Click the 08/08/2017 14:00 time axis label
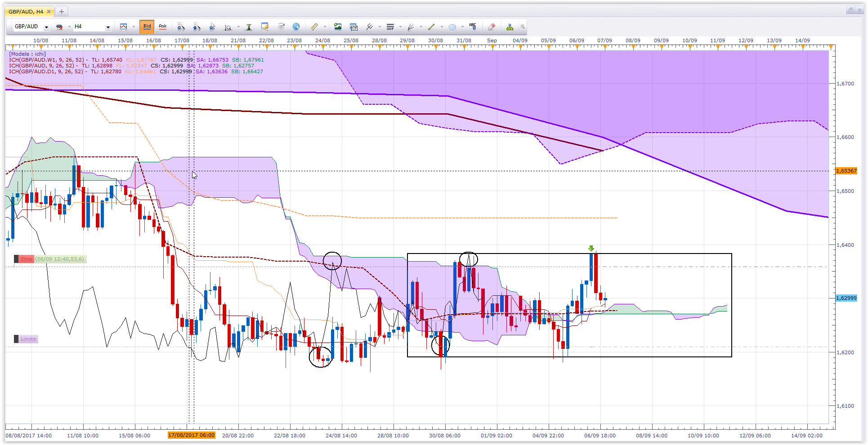The image size is (868, 445). 29,436
